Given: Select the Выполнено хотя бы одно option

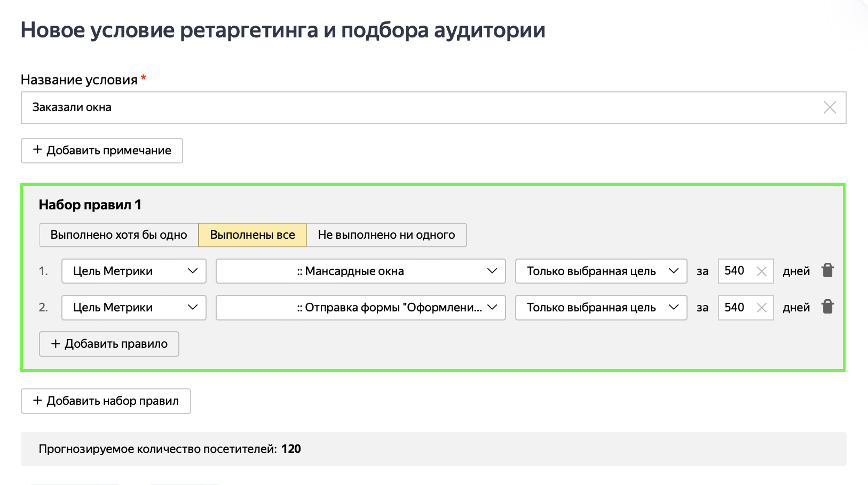Looking at the screenshot, I should (x=119, y=234).
